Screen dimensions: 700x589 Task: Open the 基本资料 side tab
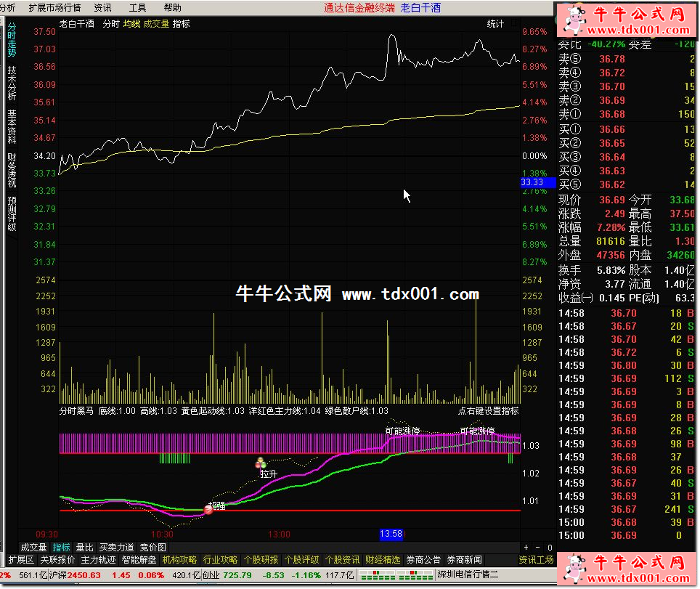pos(12,127)
